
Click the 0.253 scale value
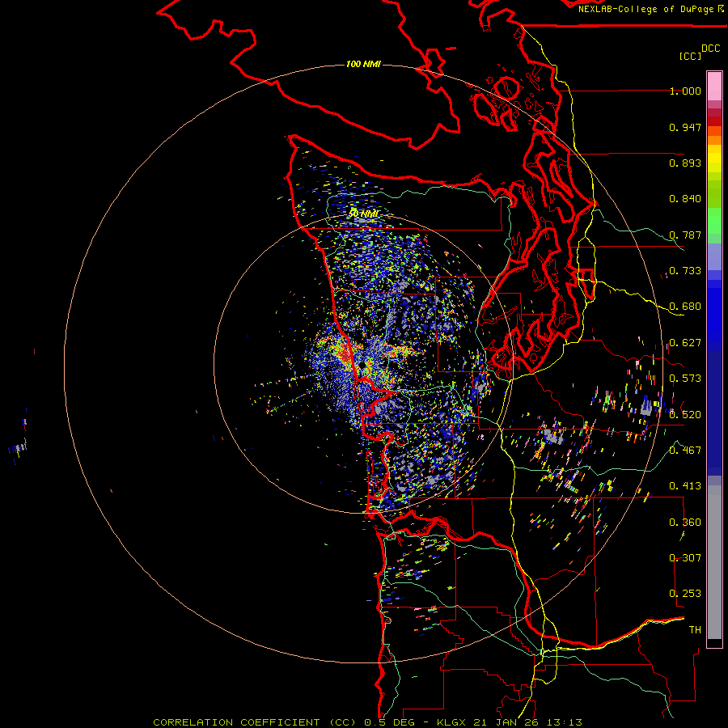(x=685, y=594)
